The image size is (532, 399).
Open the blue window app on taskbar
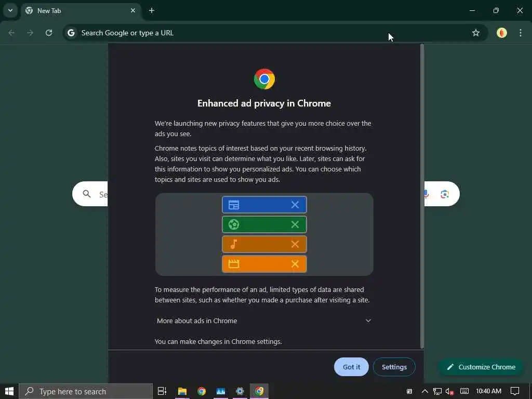pos(221,391)
